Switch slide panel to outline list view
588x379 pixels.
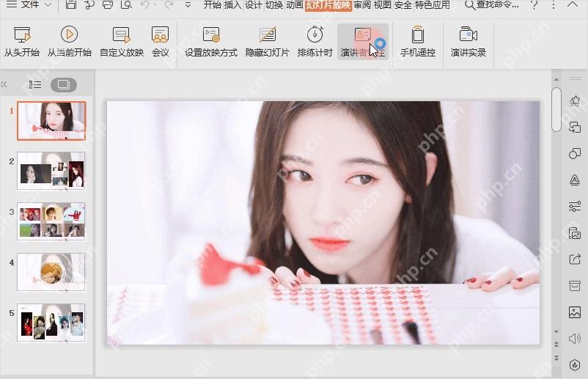[x=35, y=85]
